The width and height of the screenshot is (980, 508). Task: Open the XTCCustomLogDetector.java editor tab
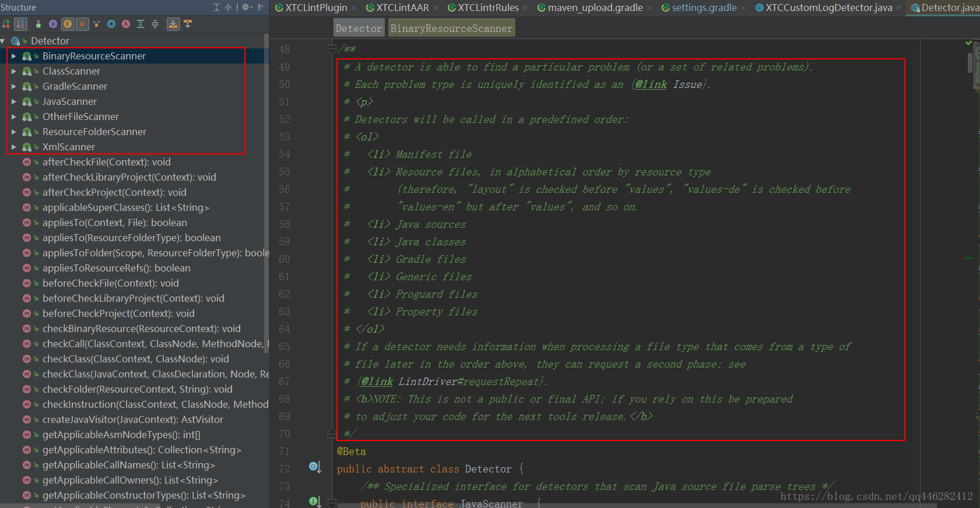(828, 8)
